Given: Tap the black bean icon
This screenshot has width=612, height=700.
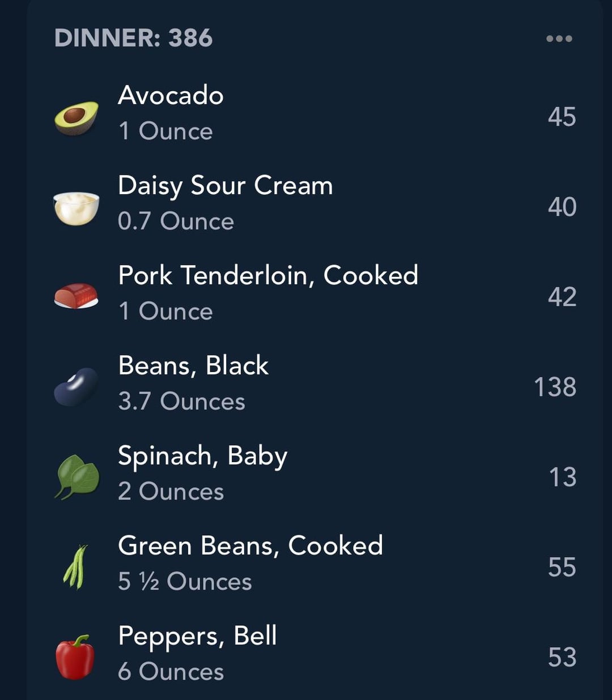Looking at the screenshot, I should click(76, 387).
